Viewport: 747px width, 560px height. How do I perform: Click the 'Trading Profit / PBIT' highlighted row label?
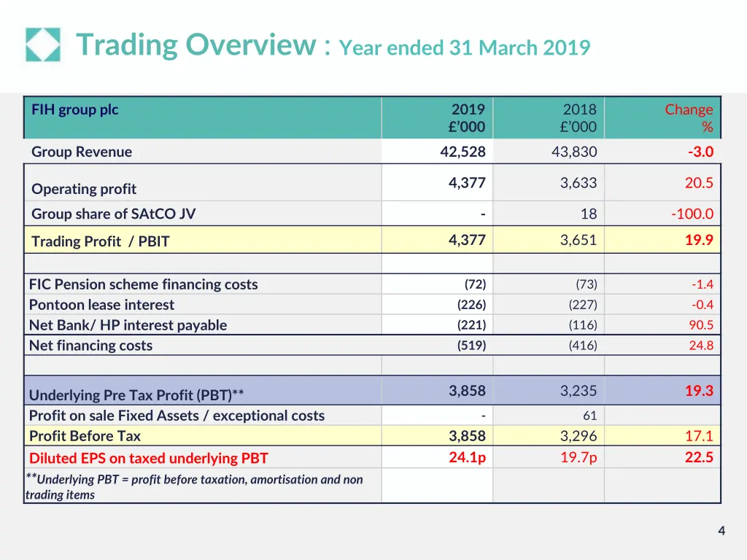(100, 241)
